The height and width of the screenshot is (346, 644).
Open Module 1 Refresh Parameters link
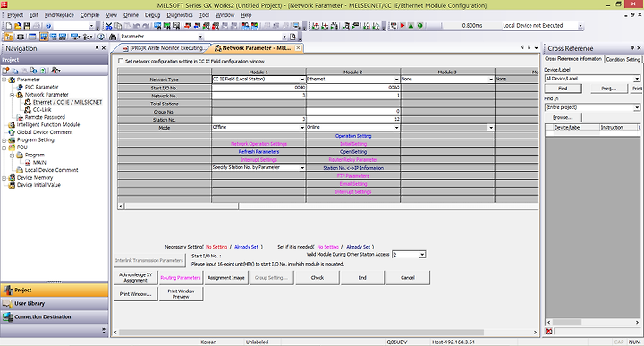(x=258, y=152)
